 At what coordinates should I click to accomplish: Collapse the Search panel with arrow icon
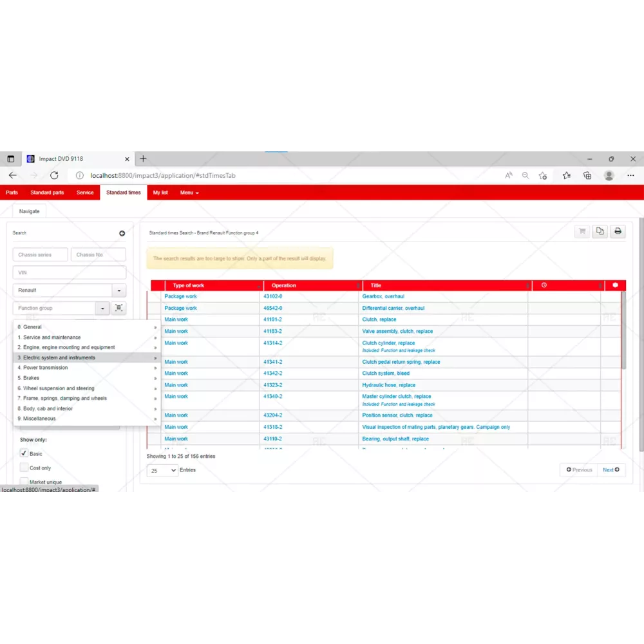122,233
